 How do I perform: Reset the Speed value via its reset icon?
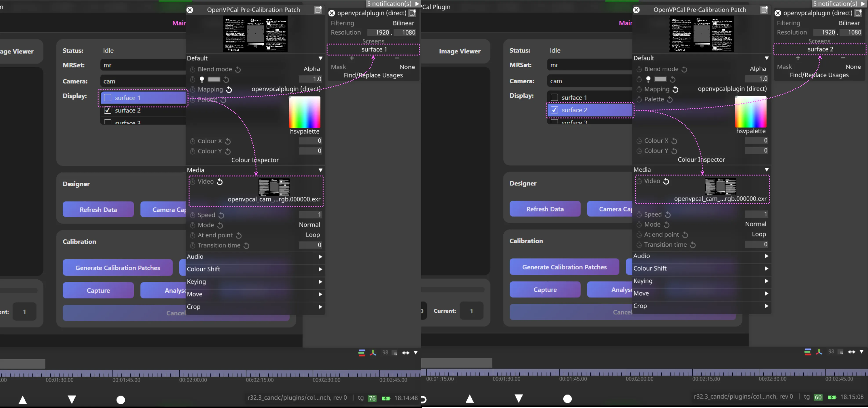[x=221, y=215]
